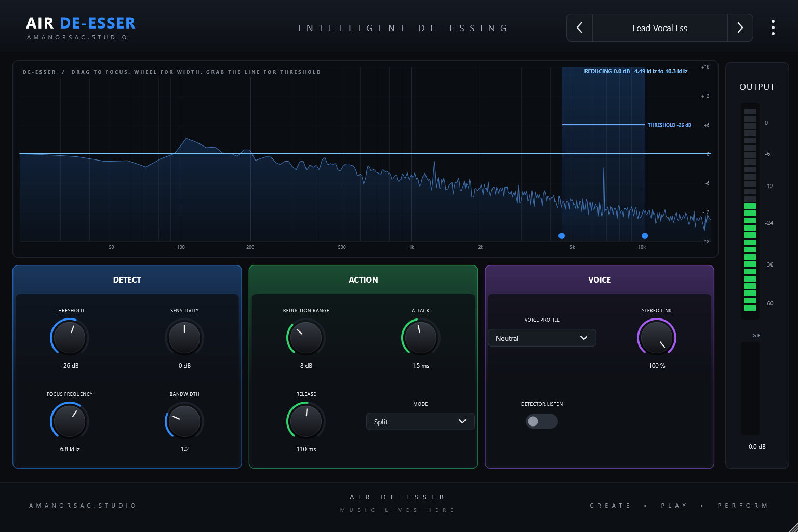Click the Release knob
798x532 pixels.
coord(306,421)
